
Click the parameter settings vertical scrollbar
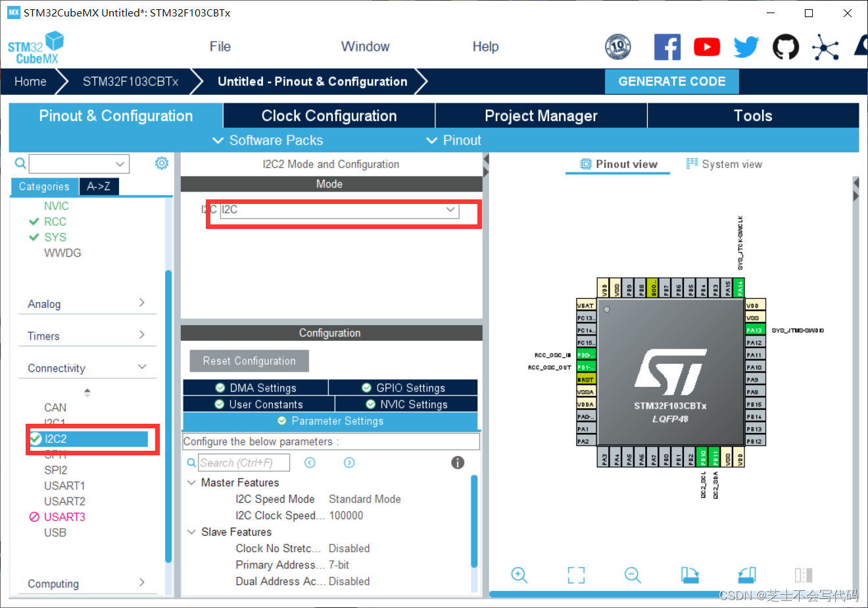tap(474, 521)
